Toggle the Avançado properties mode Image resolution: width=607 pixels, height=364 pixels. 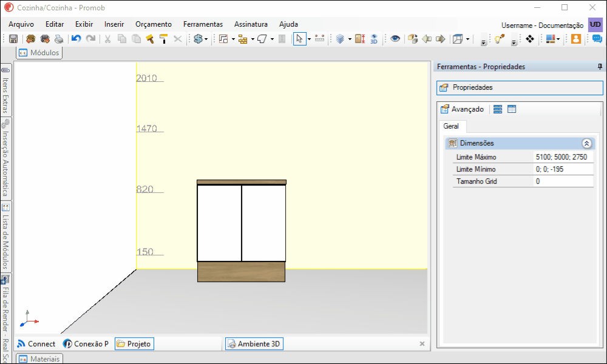click(x=463, y=109)
